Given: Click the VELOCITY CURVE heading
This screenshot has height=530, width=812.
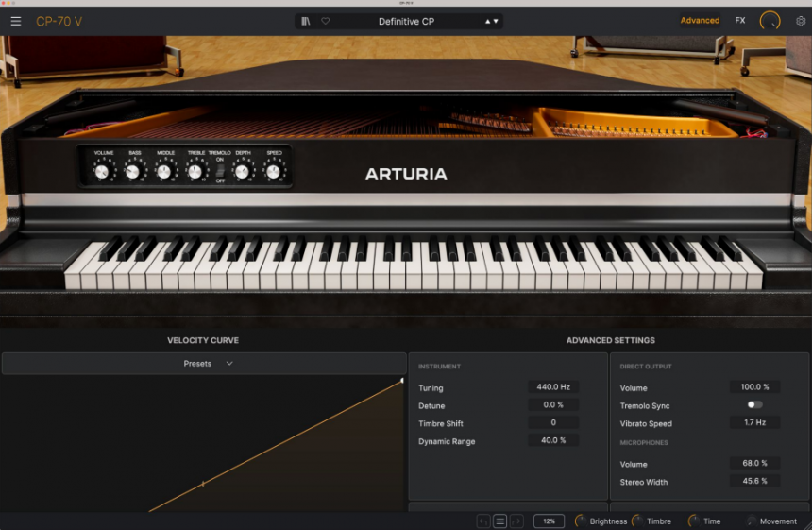Looking at the screenshot, I should tap(203, 340).
